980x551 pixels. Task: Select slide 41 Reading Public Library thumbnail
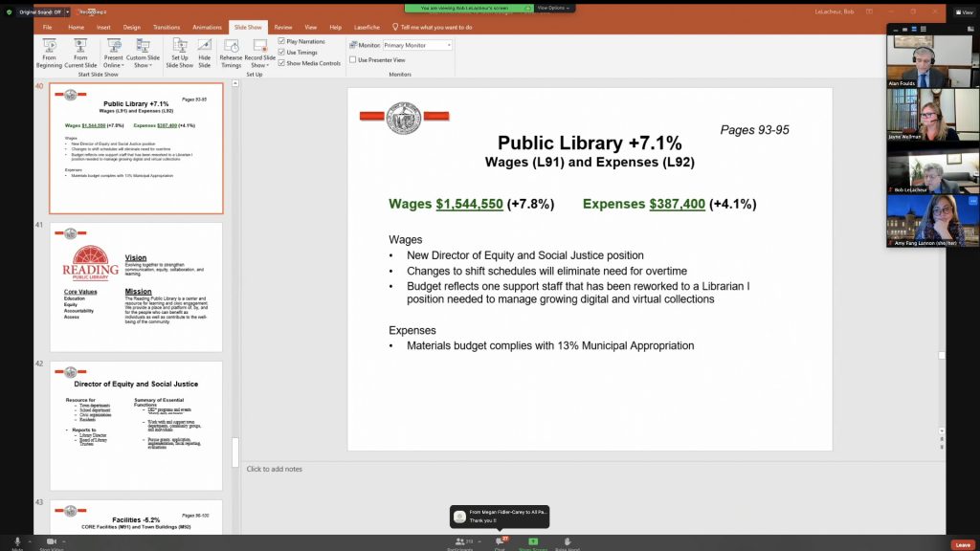[136, 287]
